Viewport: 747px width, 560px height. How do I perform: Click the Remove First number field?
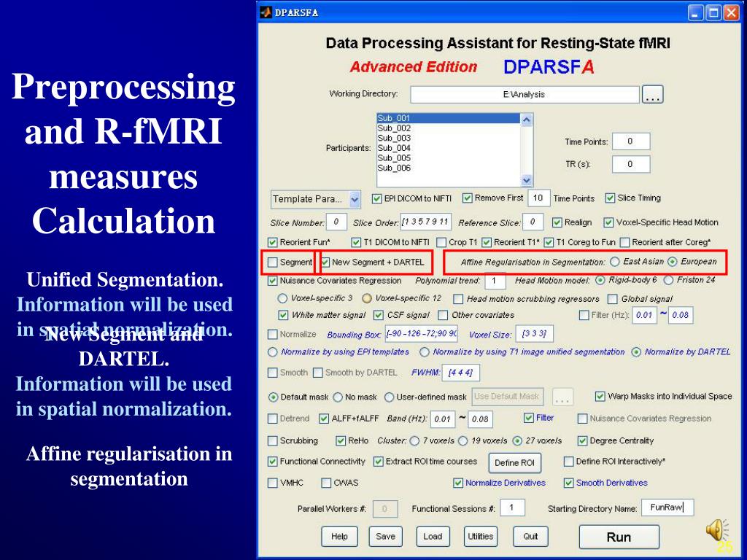coord(538,198)
